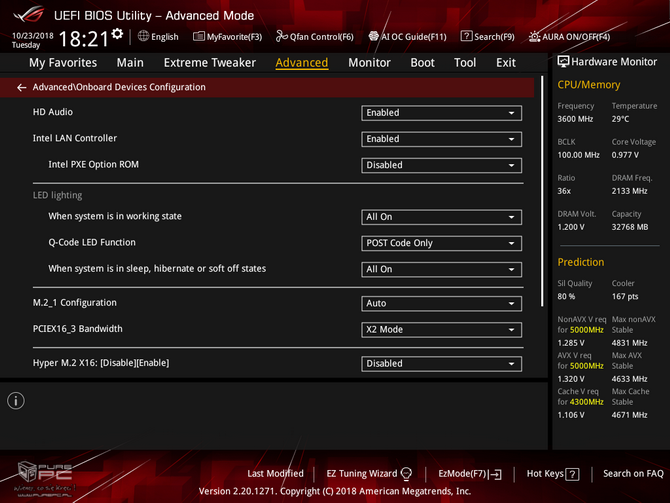Viewport: 670px width, 503px height.
Task: Select Intel PXE Option ROM label
Action: pos(93,165)
